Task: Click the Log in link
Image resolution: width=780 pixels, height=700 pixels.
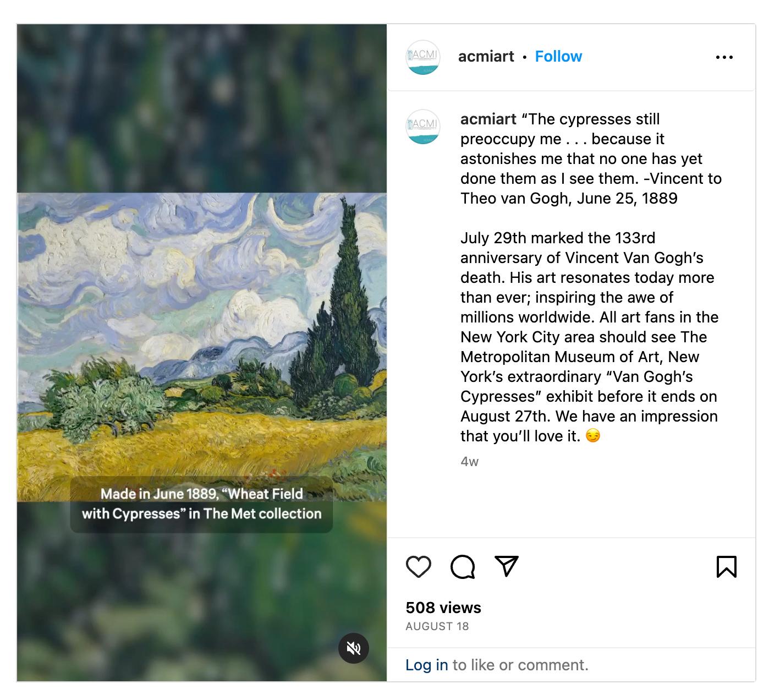Action: (x=426, y=665)
